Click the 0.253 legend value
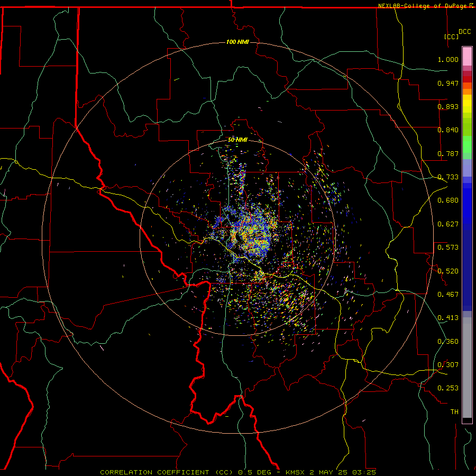Image resolution: width=476 pixels, height=476 pixels. [448, 388]
